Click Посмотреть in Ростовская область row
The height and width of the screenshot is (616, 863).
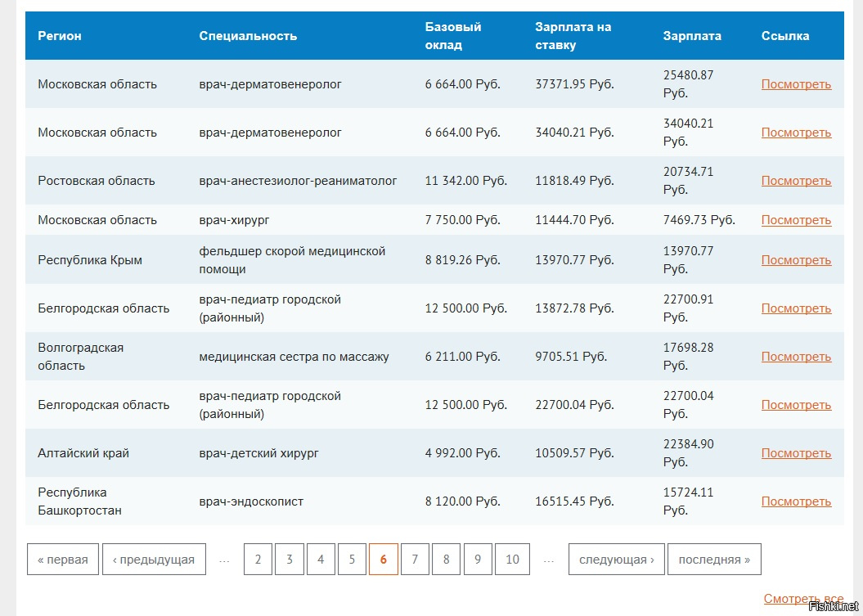(x=796, y=181)
